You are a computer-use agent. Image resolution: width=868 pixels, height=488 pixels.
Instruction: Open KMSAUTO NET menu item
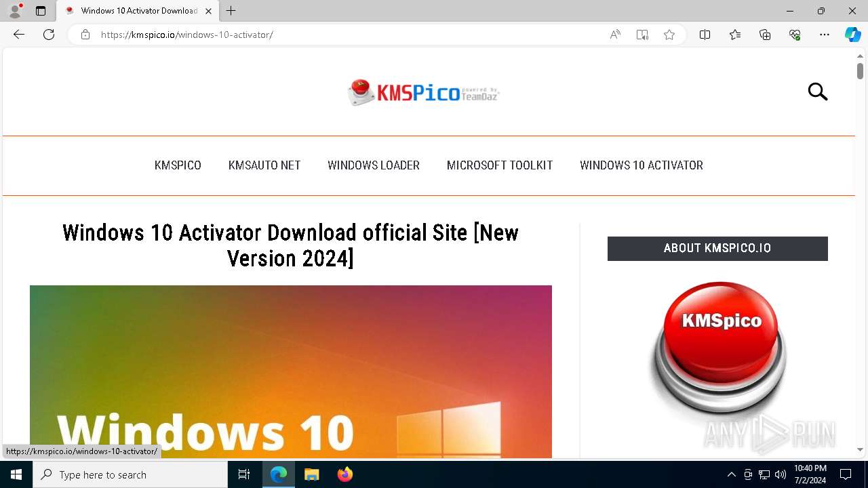click(x=264, y=165)
